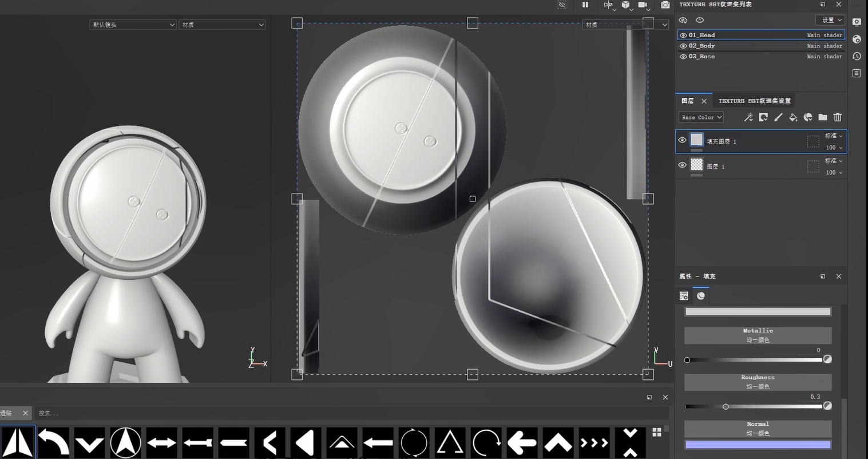This screenshot has height=459, width=868.
Task: Expand the 默认镜头 camera dropdown
Action: [133, 25]
